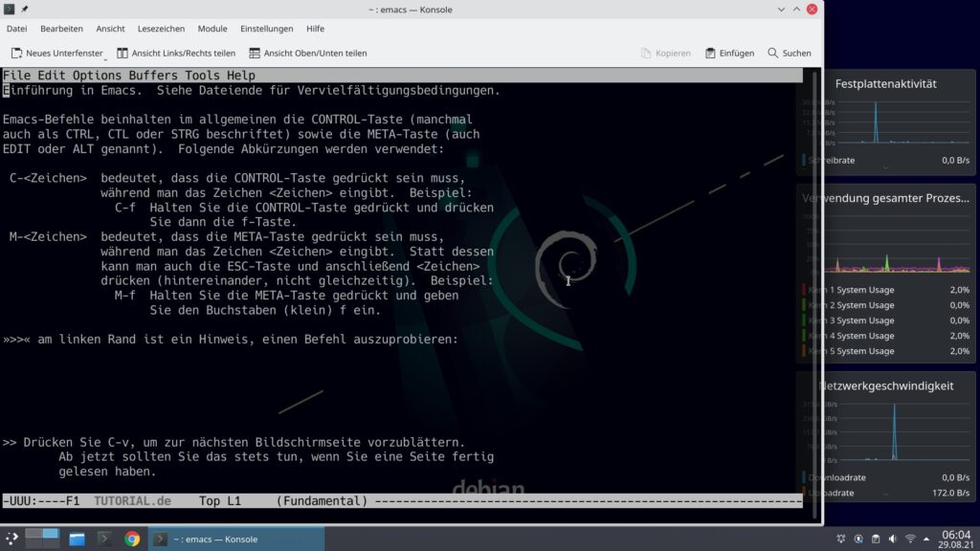Launch Konsole from the taskbar pin
The width and height of the screenshot is (980, 551).
pyautogui.click(x=104, y=539)
